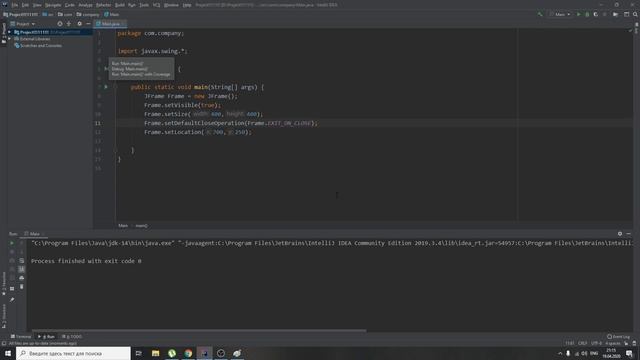
Task: Click the company breadcrumb in navigation bar
Action: [x=88, y=14]
